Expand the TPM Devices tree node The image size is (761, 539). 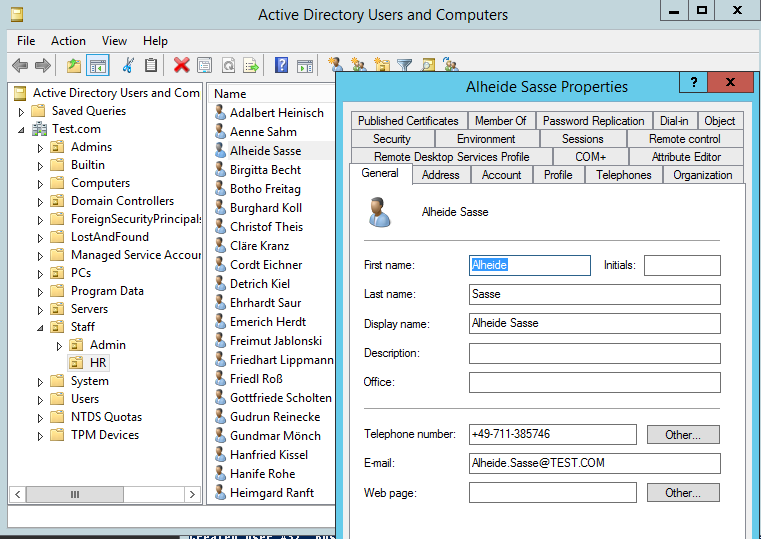click(x=40, y=436)
